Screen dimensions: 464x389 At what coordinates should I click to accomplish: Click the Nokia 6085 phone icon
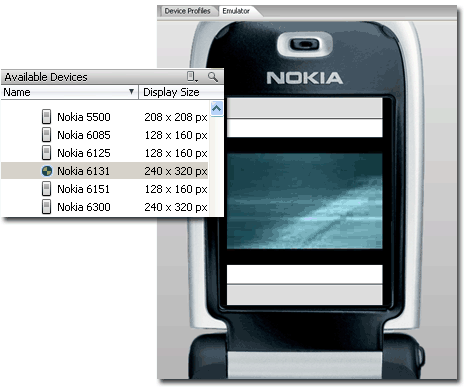click(46, 135)
